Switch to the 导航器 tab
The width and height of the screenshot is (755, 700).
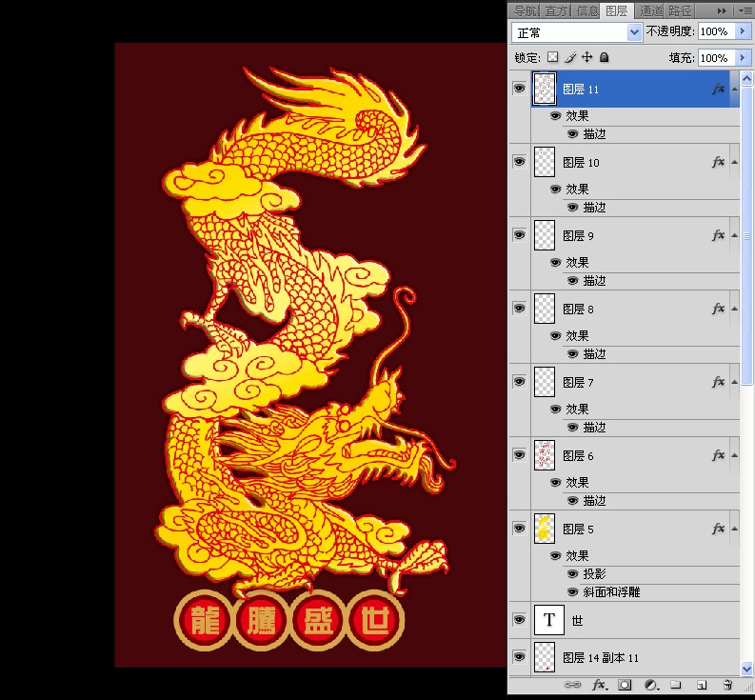(x=527, y=10)
